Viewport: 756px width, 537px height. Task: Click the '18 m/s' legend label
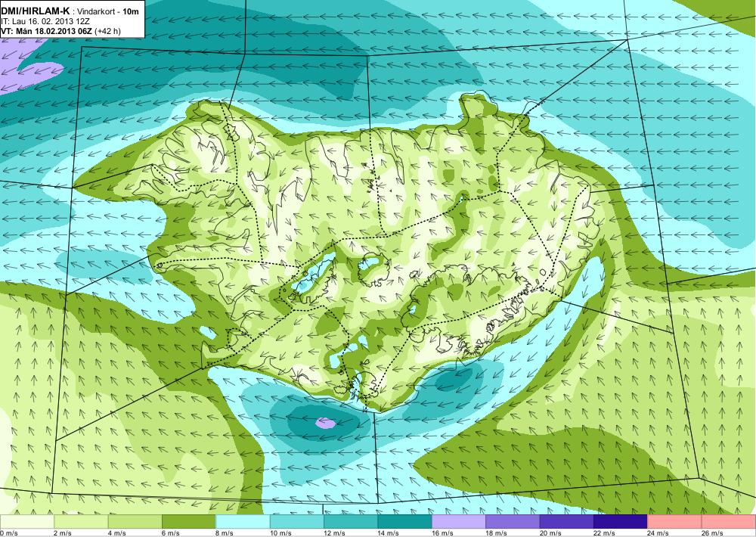[497, 533]
